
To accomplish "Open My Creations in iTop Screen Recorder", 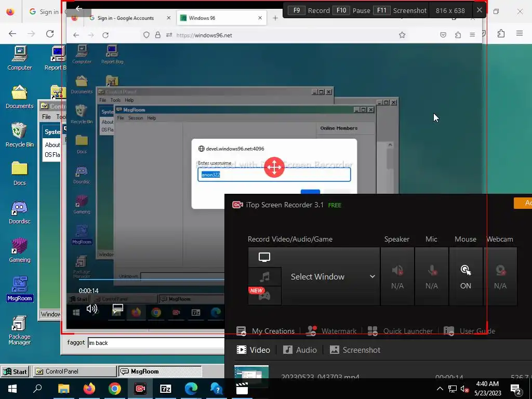I will 265,331.
